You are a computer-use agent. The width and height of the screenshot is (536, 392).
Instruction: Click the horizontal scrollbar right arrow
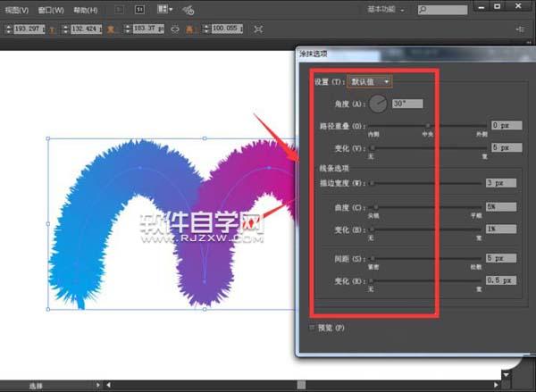click(496, 385)
